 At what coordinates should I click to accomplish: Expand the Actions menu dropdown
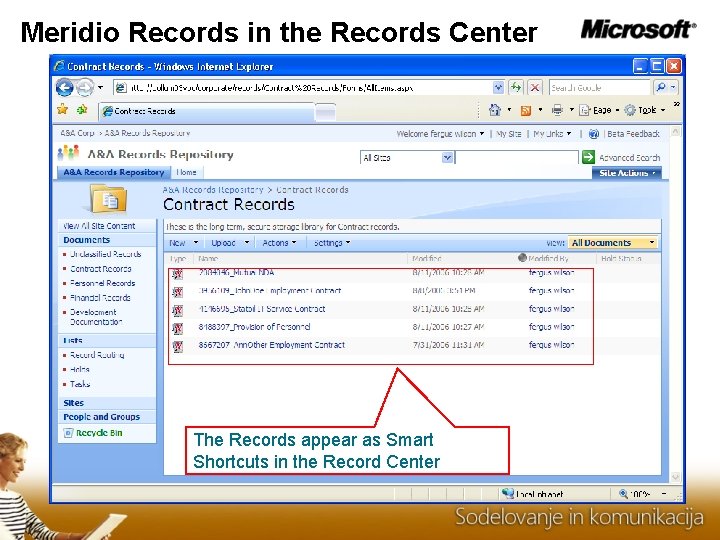tap(294, 242)
